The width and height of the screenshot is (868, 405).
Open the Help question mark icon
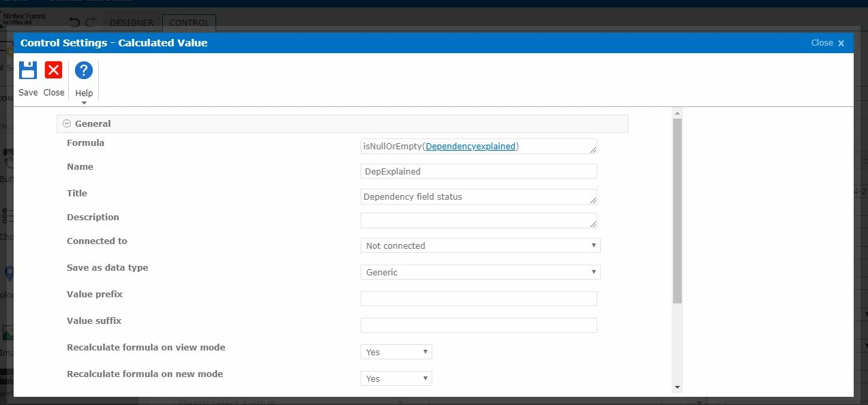84,70
